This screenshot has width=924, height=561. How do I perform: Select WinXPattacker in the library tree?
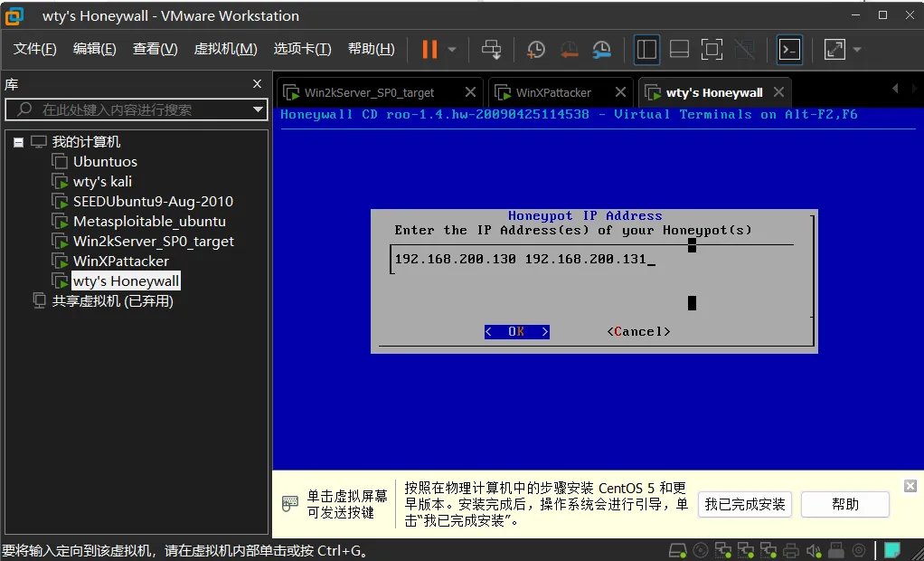pos(121,261)
